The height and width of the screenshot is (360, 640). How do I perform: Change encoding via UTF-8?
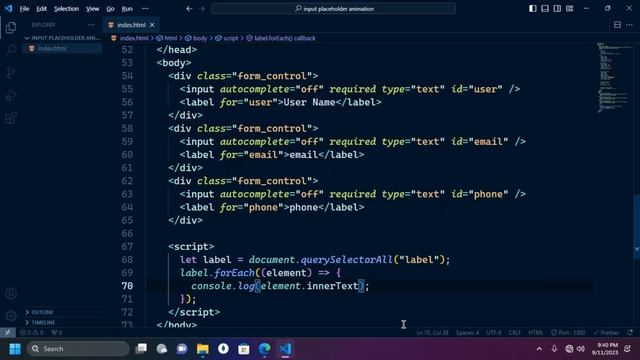pyautogui.click(x=493, y=333)
